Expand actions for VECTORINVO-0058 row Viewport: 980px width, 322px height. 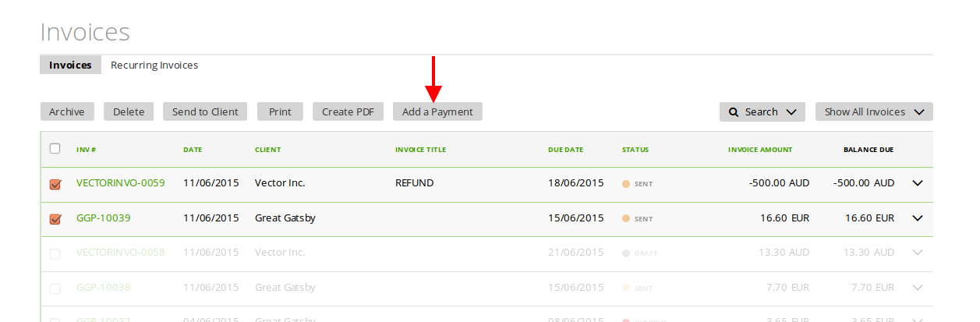(918, 253)
